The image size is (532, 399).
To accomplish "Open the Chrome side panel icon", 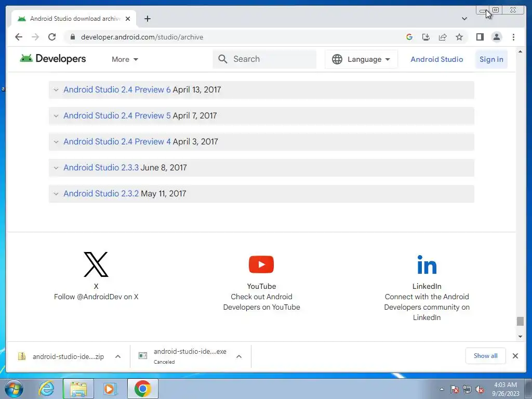I will point(480,37).
